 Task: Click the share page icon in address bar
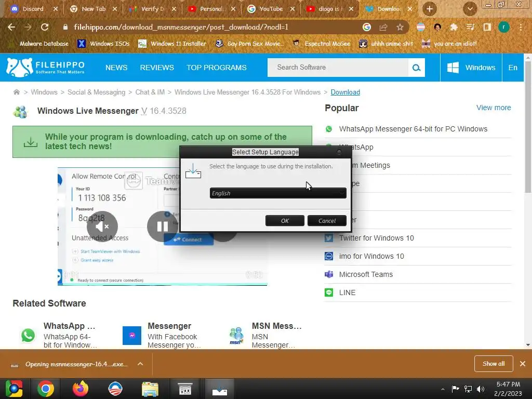(x=383, y=27)
